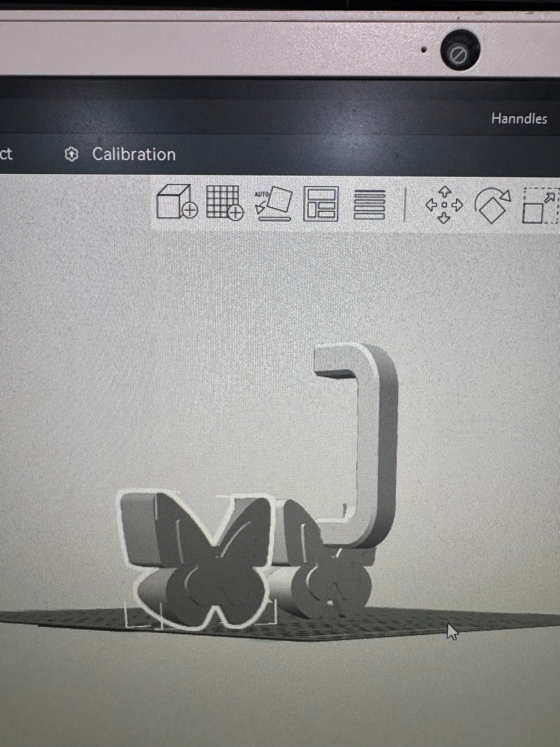Open the Variable layer height tool
Screen dimensions: 560x747
(x=369, y=204)
